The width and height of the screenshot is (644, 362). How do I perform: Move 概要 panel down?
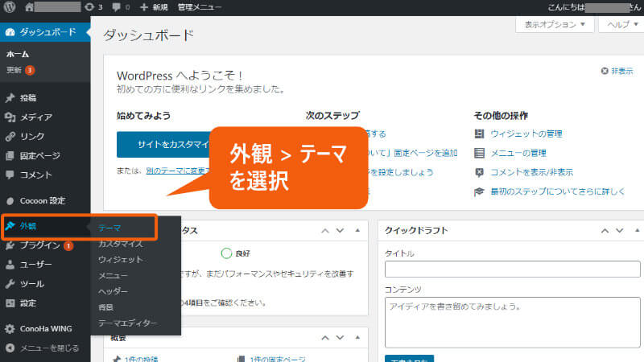coord(340,338)
